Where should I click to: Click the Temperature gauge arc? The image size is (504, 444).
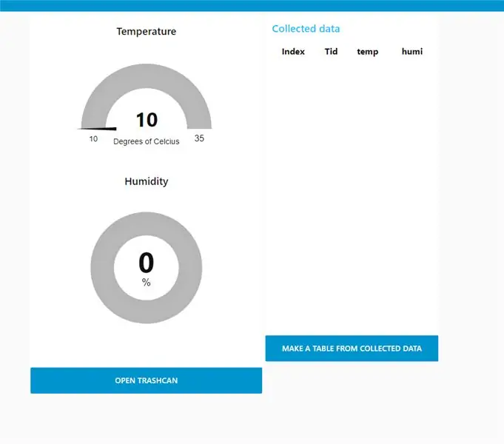pos(147,76)
